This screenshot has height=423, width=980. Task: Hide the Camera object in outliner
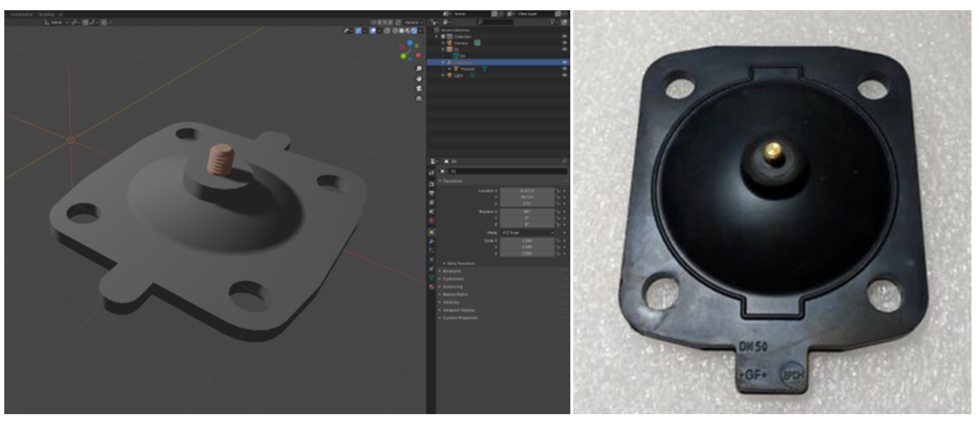pos(564,43)
